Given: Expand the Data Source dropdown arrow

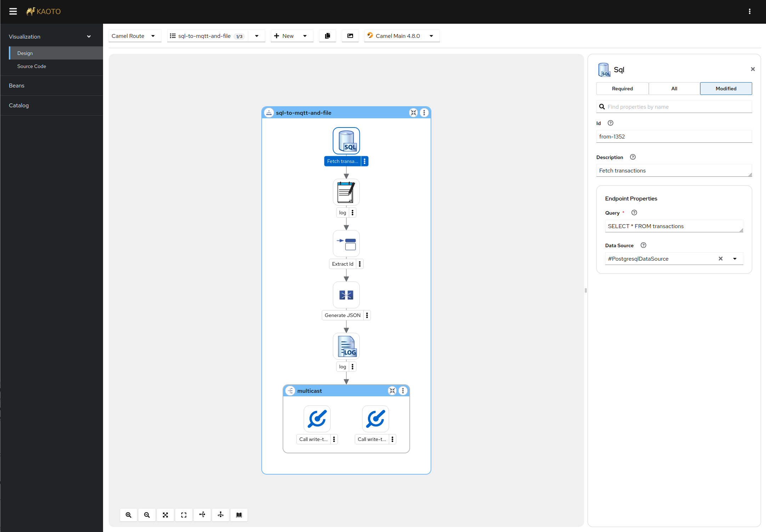Looking at the screenshot, I should (735, 259).
